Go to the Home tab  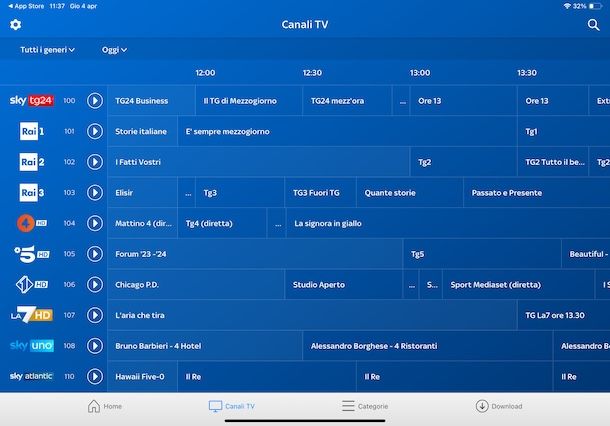pos(105,406)
